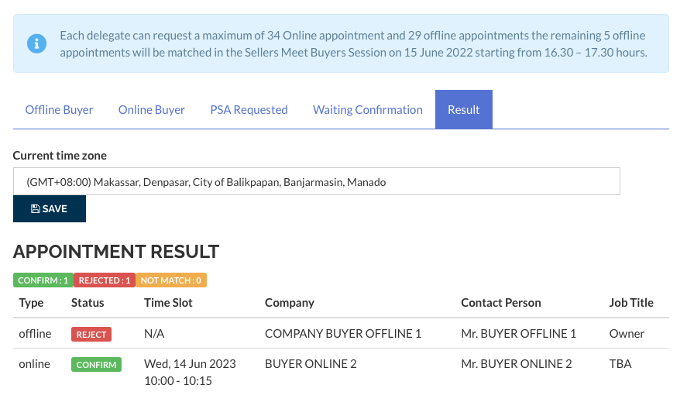Viewport: 687px width, 410px height.
Task: Click the floppy disk icon on Save
Action: click(36, 209)
